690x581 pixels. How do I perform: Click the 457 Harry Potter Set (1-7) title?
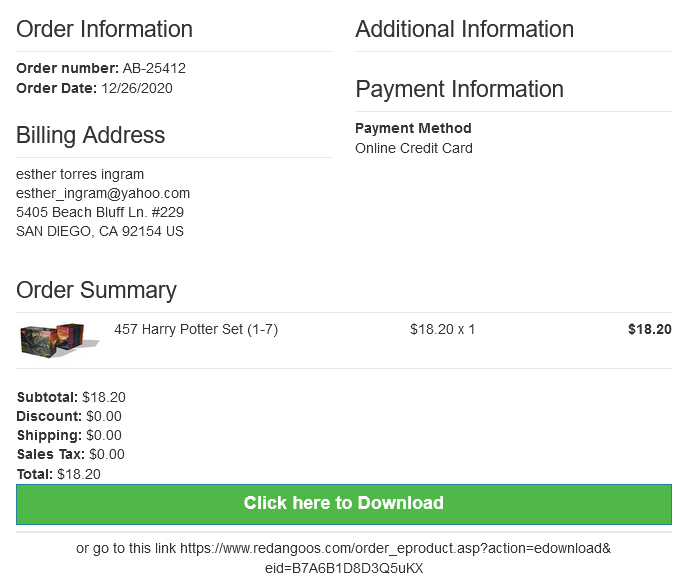(x=196, y=329)
